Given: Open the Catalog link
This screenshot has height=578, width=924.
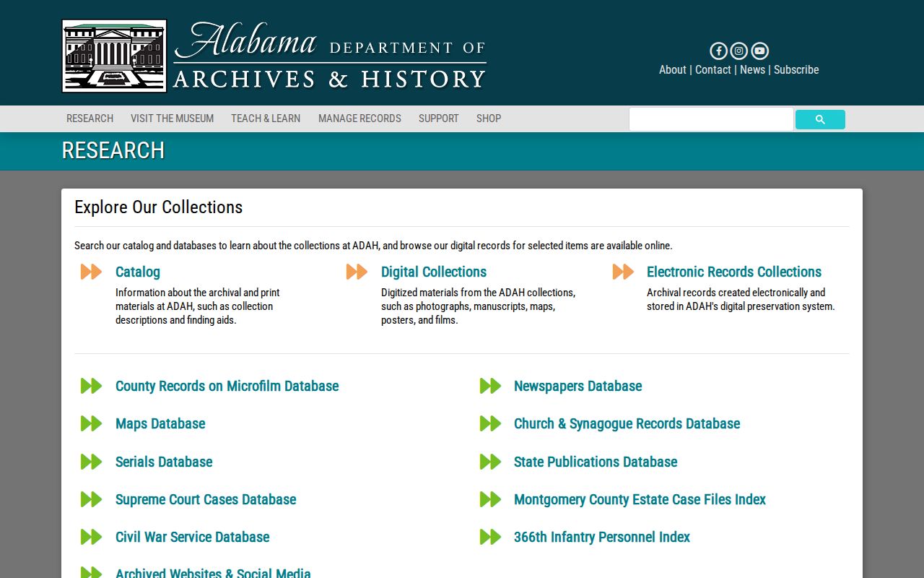Looking at the screenshot, I should 138,272.
